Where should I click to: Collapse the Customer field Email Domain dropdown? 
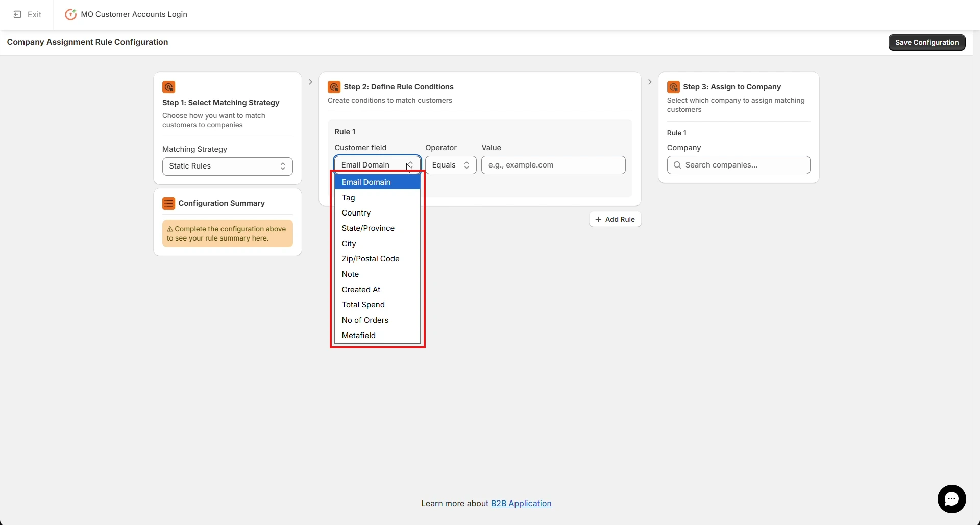click(x=377, y=165)
